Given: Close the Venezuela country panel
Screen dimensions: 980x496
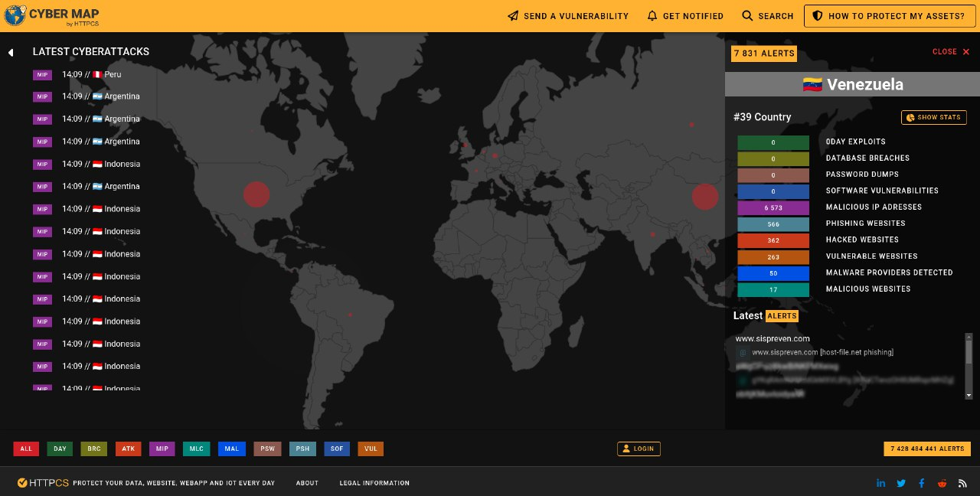Looking at the screenshot, I should [x=951, y=52].
